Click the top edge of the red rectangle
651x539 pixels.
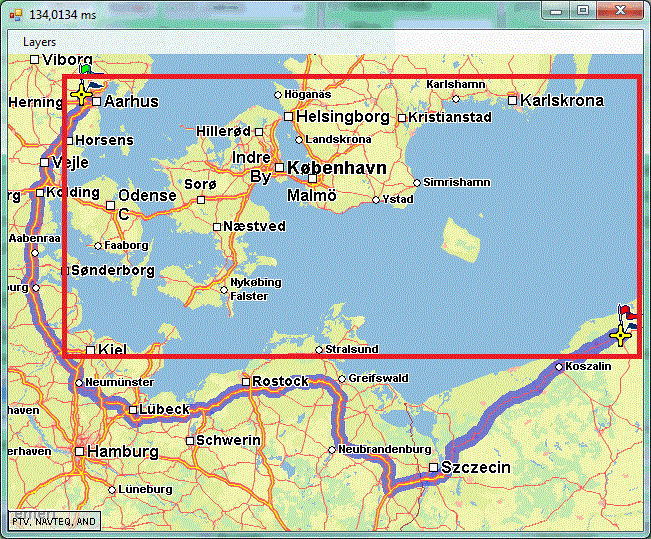[x=350, y=77]
